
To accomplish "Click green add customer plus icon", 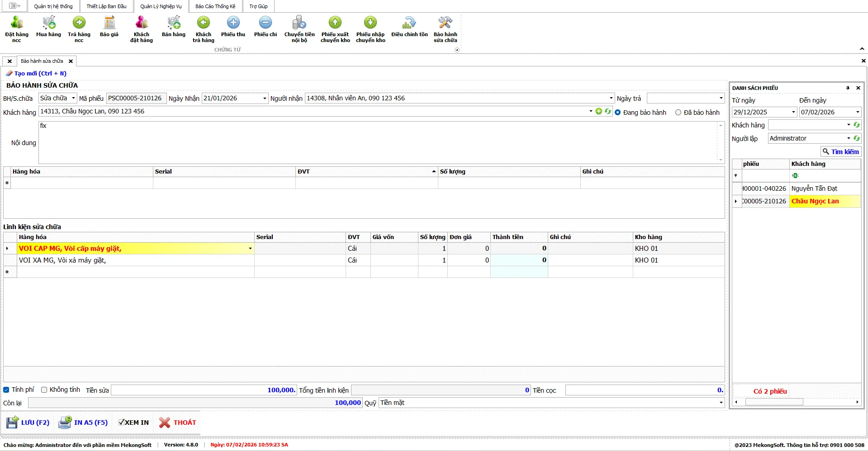I will point(599,111).
